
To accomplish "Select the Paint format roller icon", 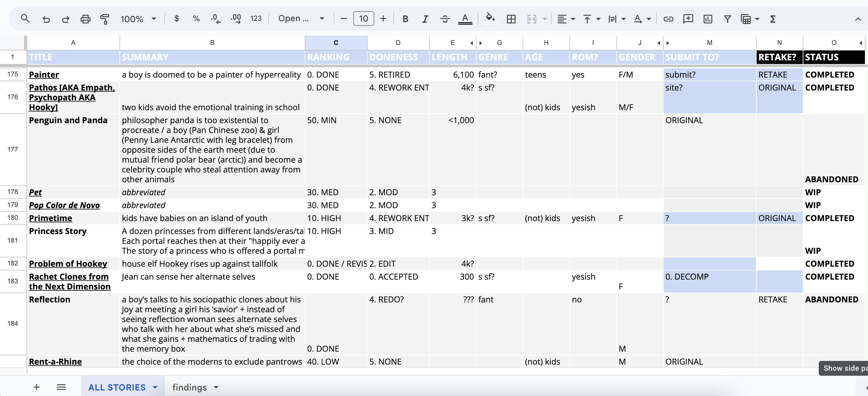I will tap(105, 19).
